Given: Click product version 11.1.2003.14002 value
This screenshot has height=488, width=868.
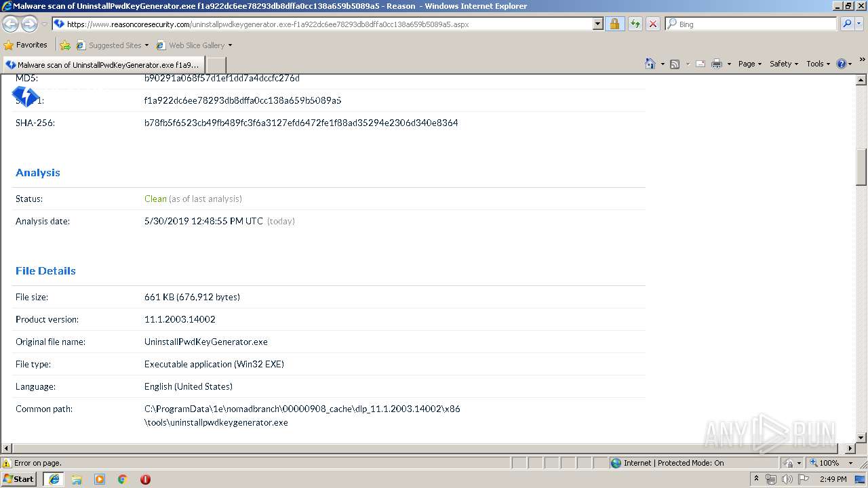Looking at the screenshot, I should tap(180, 319).
